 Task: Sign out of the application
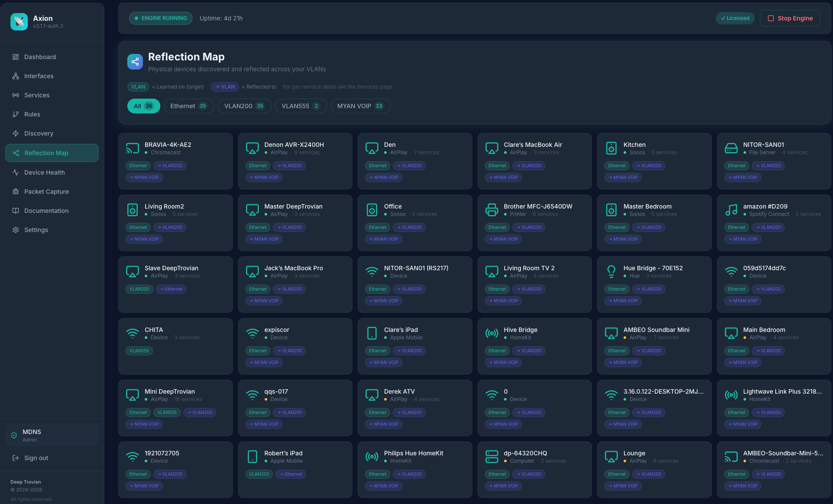coord(30,458)
